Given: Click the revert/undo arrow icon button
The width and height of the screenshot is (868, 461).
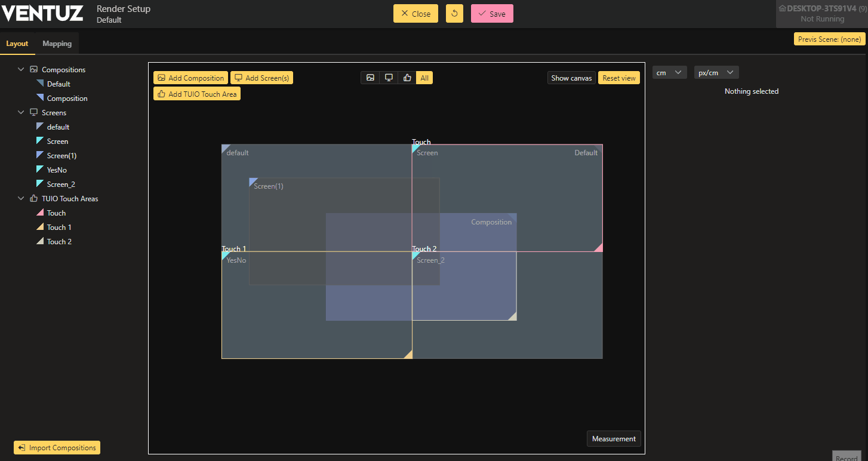Looking at the screenshot, I should pyautogui.click(x=454, y=14).
